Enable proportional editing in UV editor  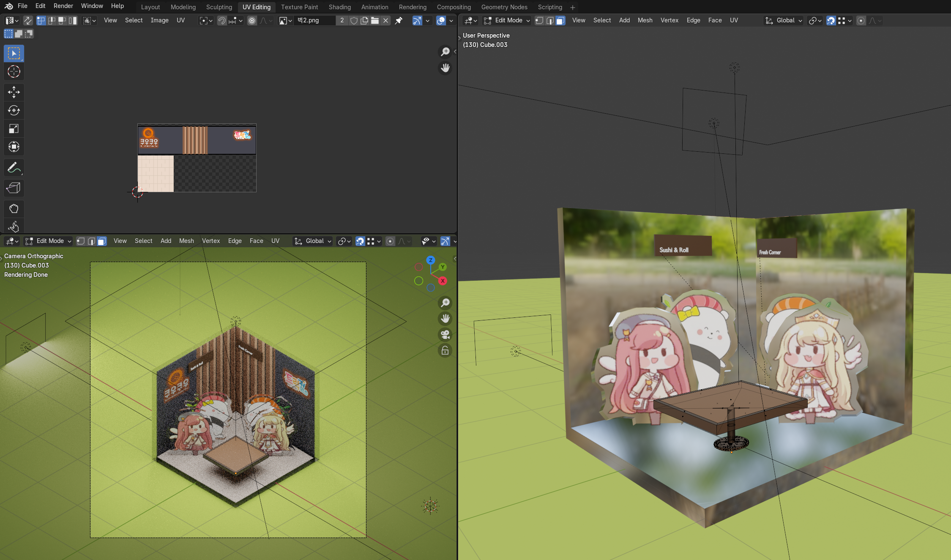[x=252, y=20]
